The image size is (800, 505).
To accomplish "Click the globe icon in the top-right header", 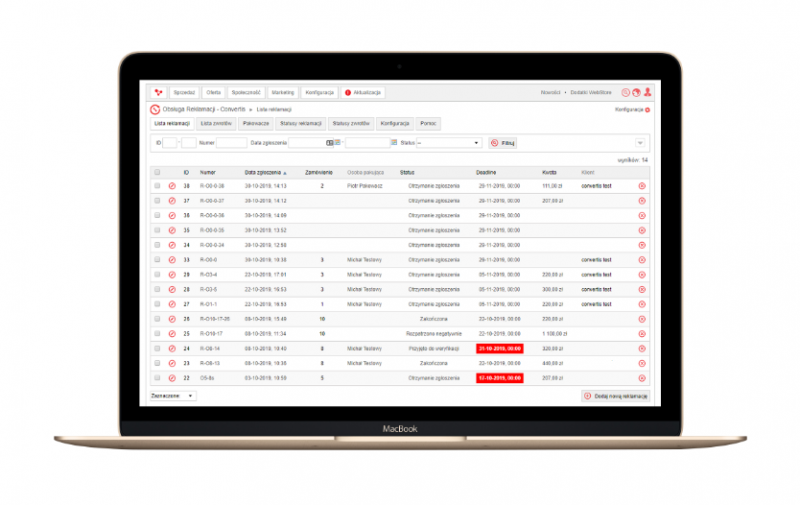I will [636, 92].
